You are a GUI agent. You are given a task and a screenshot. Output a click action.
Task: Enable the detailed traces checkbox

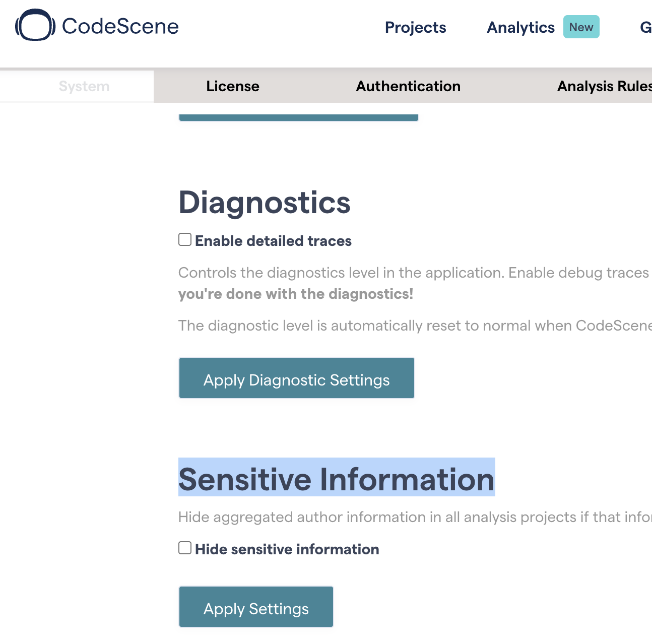(x=185, y=239)
